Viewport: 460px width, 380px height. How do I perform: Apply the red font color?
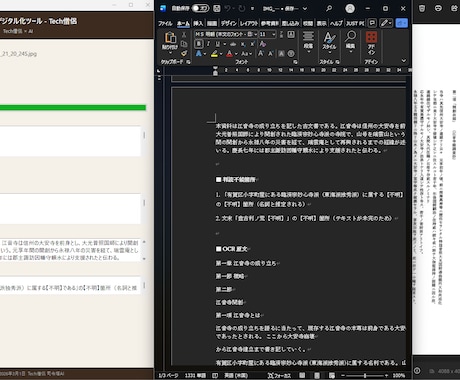pyautogui.click(x=229, y=54)
